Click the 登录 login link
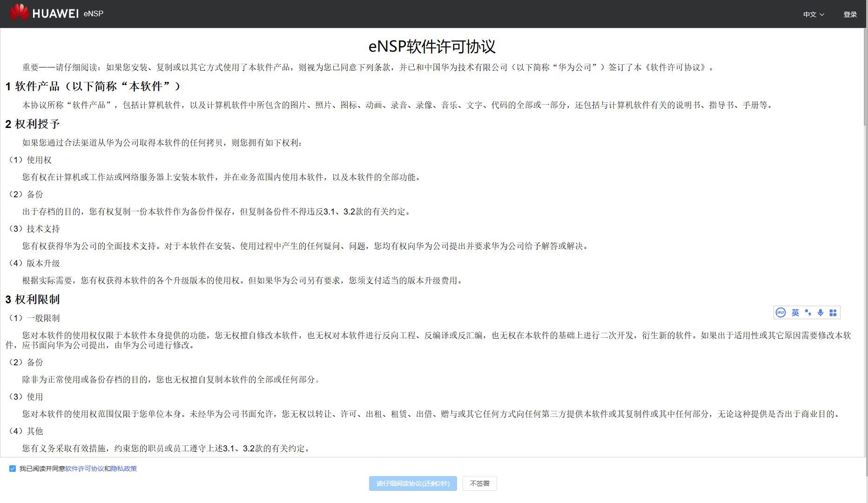This screenshot has height=503, width=868. [850, 14]
